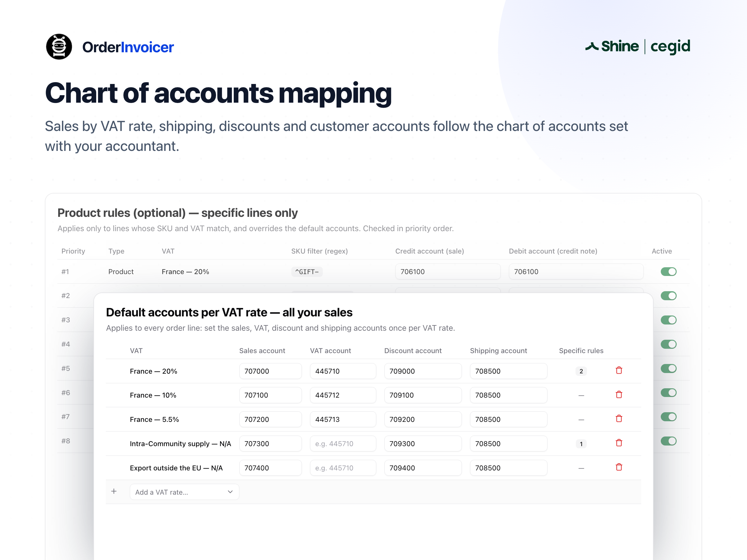The width and height of the screenshot is (747, 560).
Task: Click the Shine logo
Action: [612, 46]
